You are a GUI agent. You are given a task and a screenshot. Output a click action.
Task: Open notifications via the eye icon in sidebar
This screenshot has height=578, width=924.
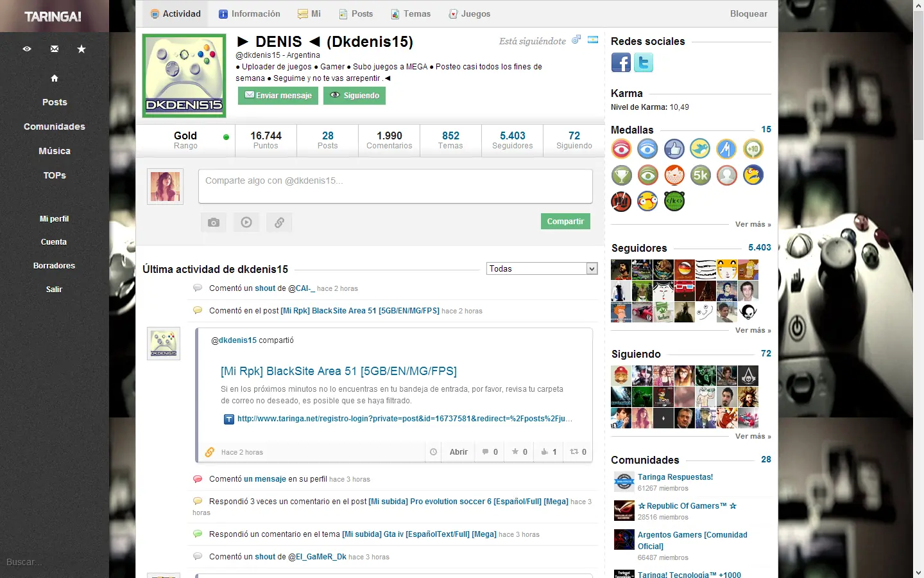[x=27, y=49]
